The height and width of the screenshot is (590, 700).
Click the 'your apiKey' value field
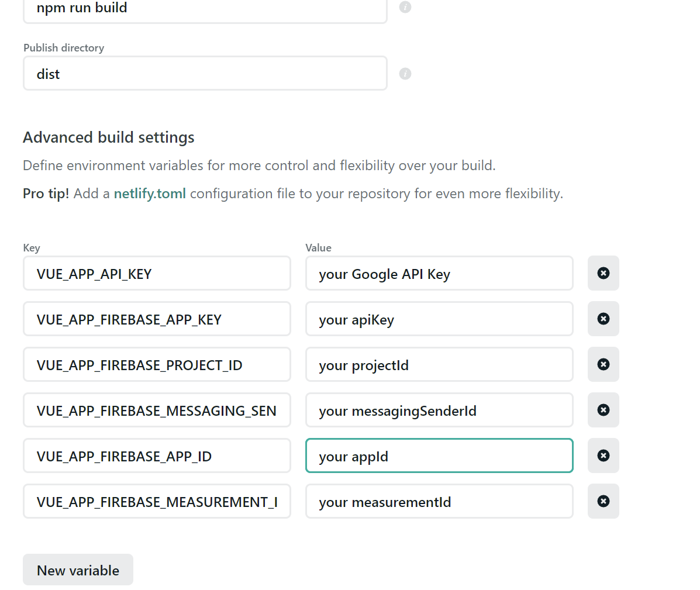coord(439,319)
